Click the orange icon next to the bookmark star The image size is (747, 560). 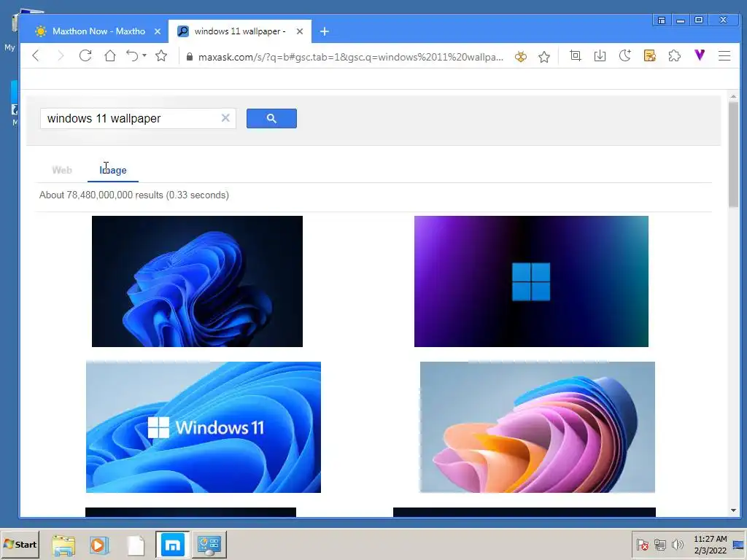pos(521,57)
